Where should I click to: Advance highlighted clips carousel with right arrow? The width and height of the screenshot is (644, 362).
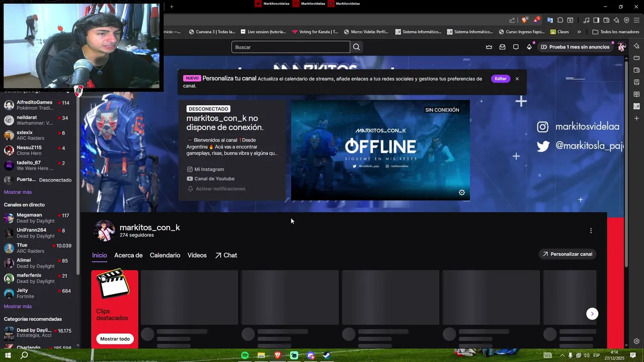pyautogui.click(x=592, y=314)
